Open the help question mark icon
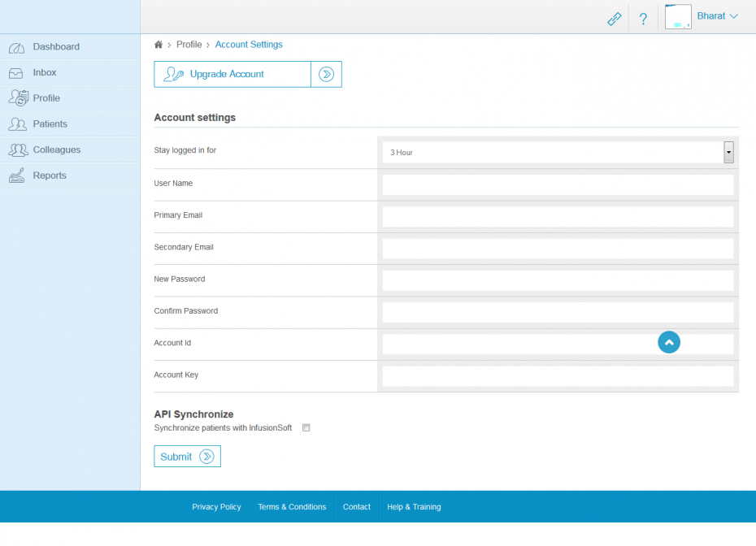 tap(643, 18)
